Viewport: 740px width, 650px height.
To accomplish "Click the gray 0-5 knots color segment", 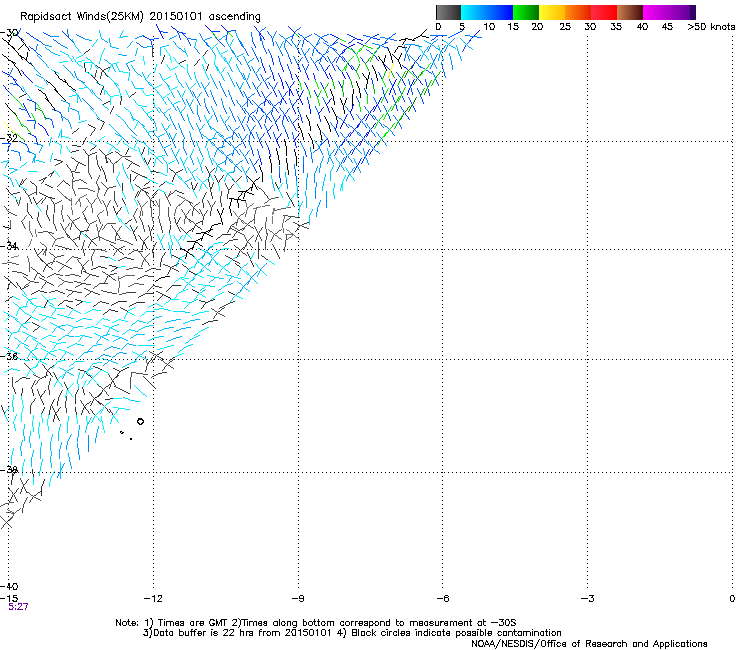I will 448,12.
